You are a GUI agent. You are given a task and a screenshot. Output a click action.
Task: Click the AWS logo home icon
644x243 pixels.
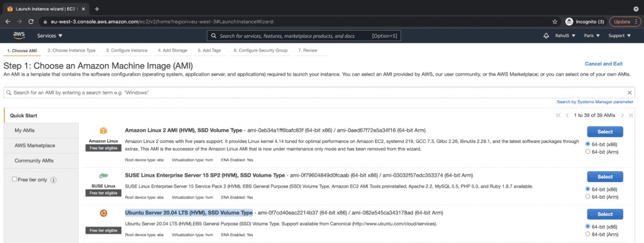point(19,36)
